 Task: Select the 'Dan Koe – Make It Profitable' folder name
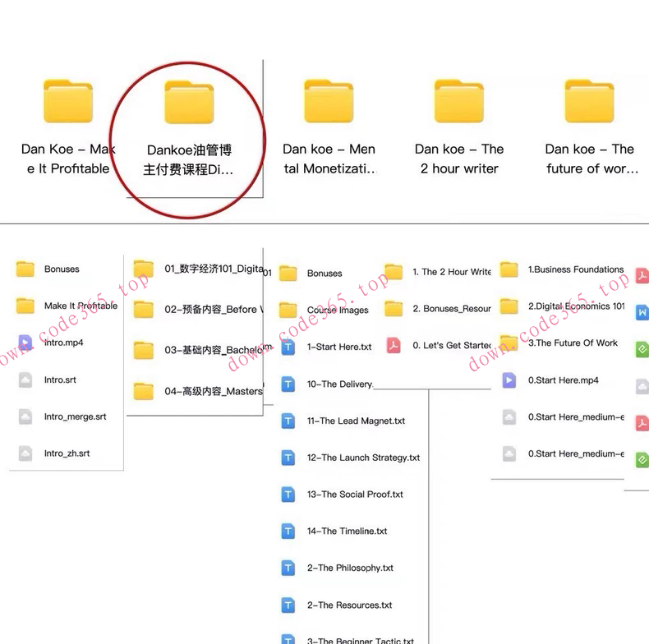tap(68, 159)
